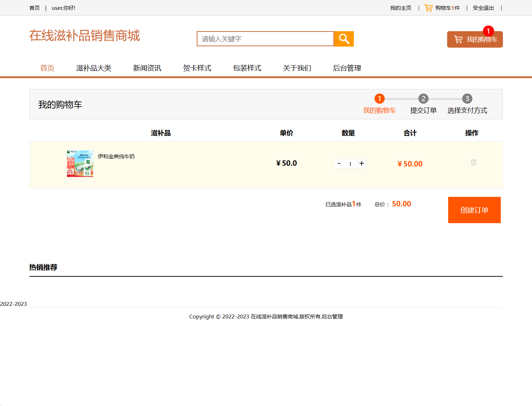Open 我的购物车 via the cart icon button
This screenshot has width=532, height=406.
coord(474,39)
